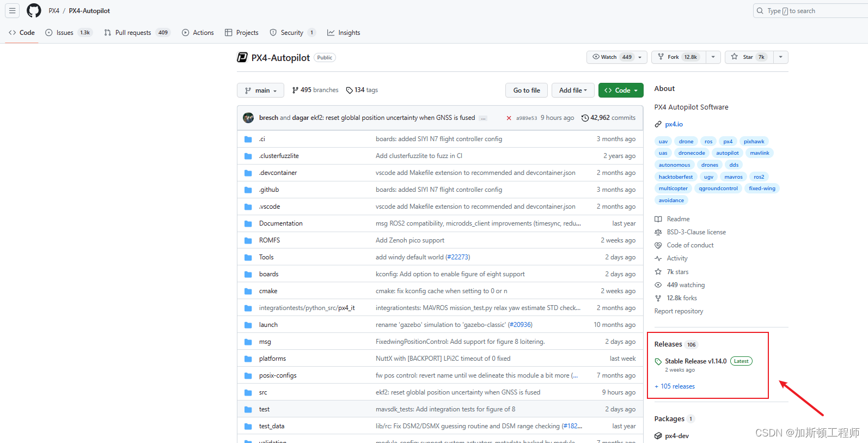
Task: Click the star icon beside 7k stars
Action: (658, 272)
